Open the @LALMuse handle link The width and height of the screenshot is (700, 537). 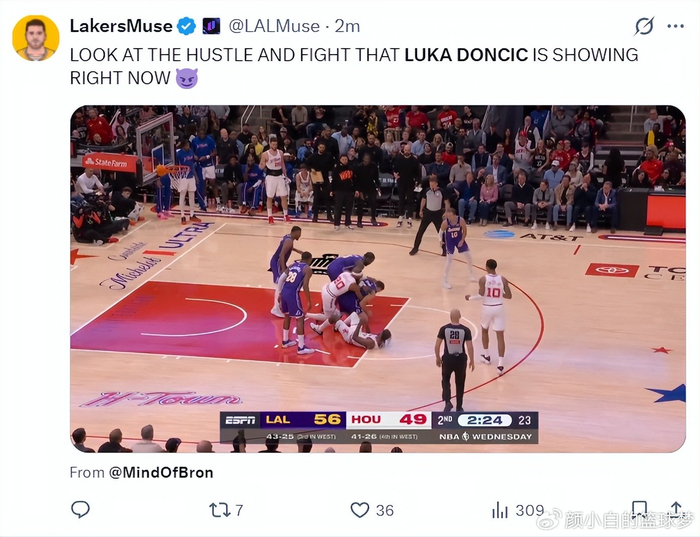(x=274, y=26)
